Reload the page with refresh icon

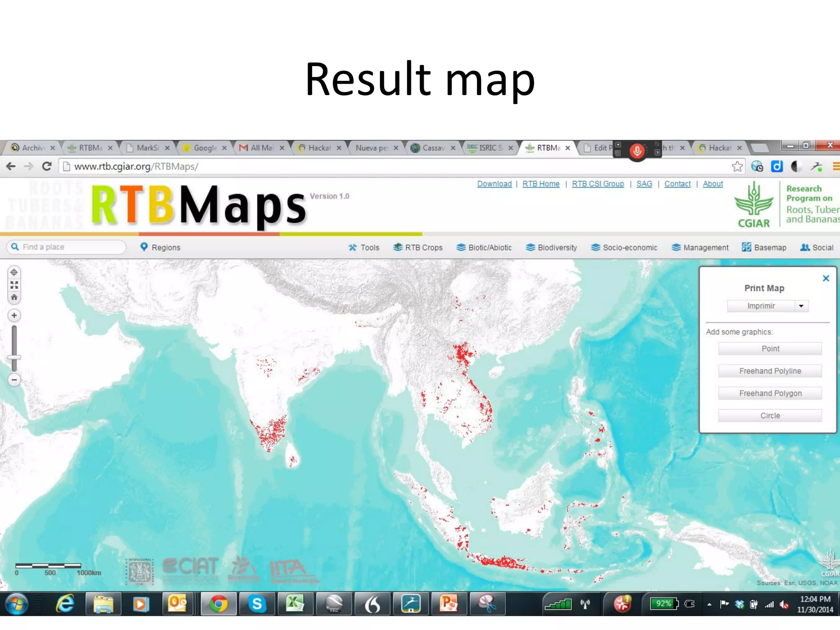pos(47,166)
